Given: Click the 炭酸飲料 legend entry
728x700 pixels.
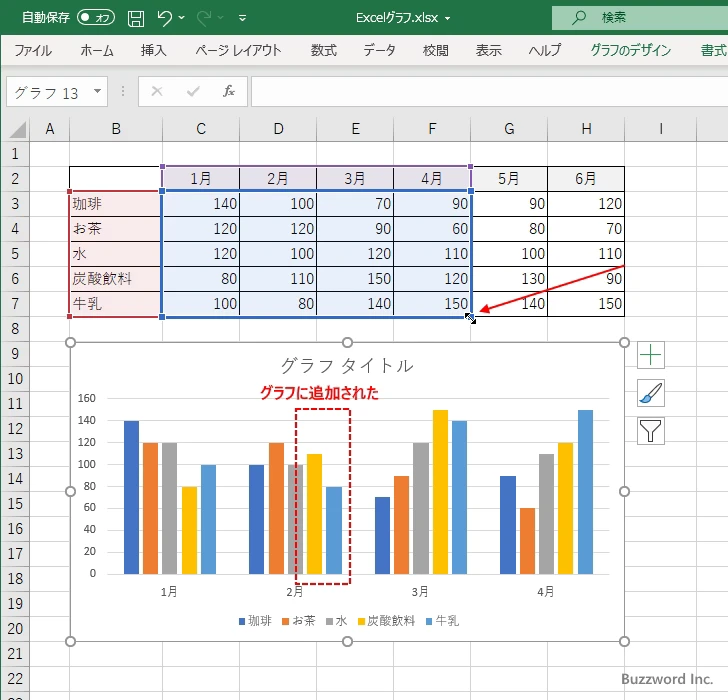Looking at the screenshot, I should point(386,621).
